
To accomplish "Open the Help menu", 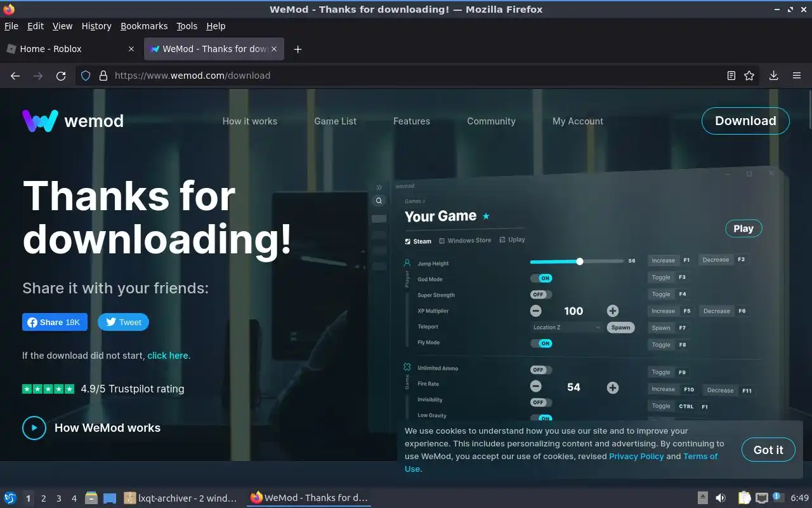I will pos(216,26).
